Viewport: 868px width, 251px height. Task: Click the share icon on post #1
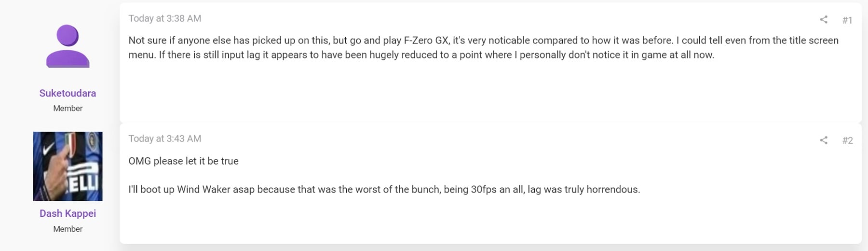(x=824, y=20)
